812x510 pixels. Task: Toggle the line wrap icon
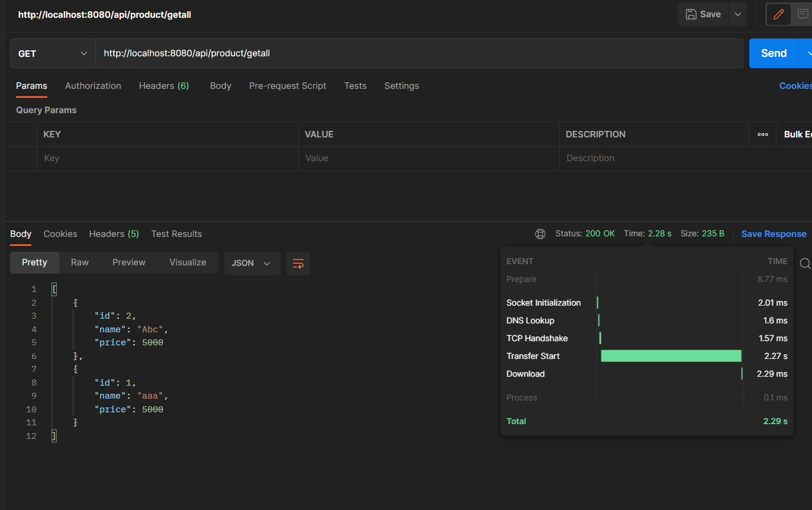(298, 263)
